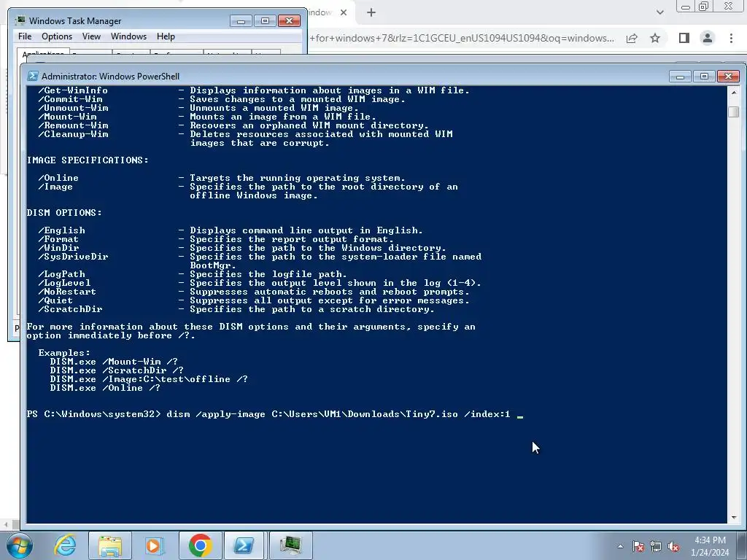Open Help menu in Task Manager
747x560 pixels.
click(166, 36)
